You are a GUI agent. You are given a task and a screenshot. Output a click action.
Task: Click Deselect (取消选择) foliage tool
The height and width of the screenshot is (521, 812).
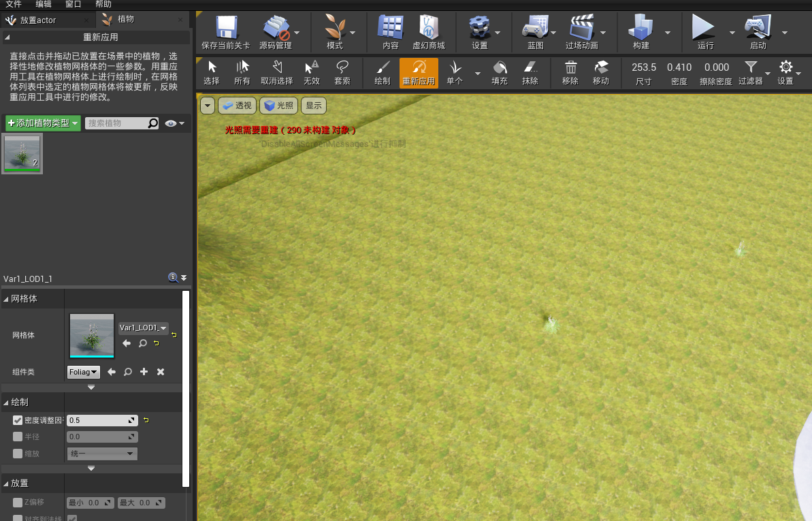(277, 73)
